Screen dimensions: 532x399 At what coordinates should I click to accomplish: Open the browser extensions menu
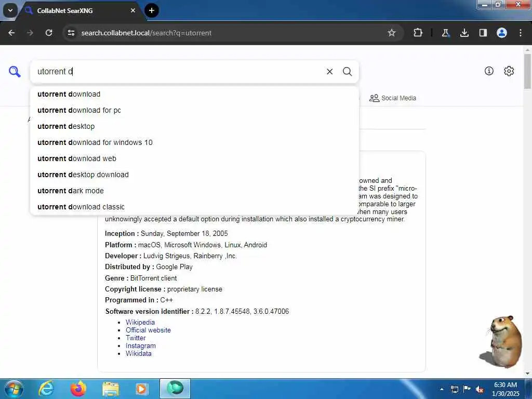(418, 33)
